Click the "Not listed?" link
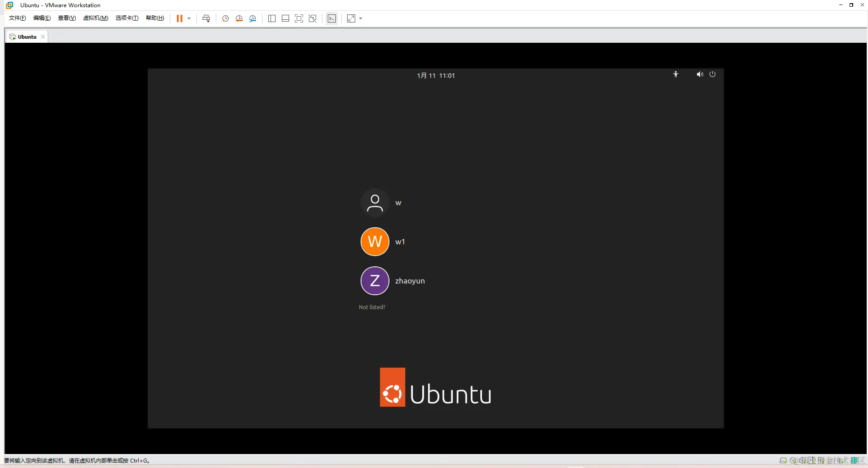This screenshot has width=868, height=468. click(372, 307)
